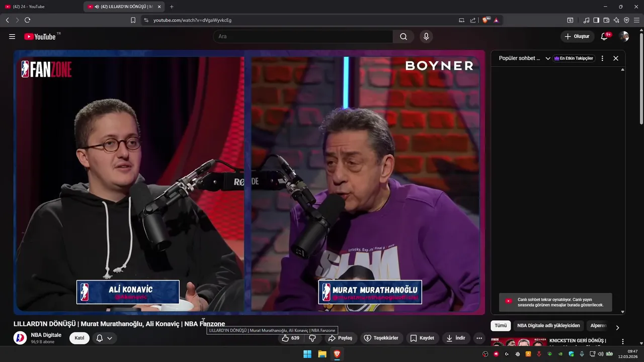Open a new browser tab
The height and width of the screenshot is (362, 644).
click(x=172, y=7)
